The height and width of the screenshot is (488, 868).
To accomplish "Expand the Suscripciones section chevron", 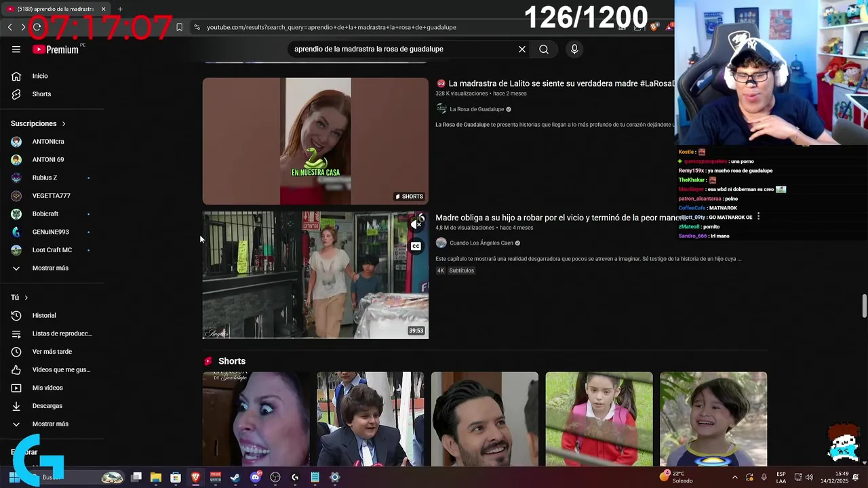I will [64, 124].
